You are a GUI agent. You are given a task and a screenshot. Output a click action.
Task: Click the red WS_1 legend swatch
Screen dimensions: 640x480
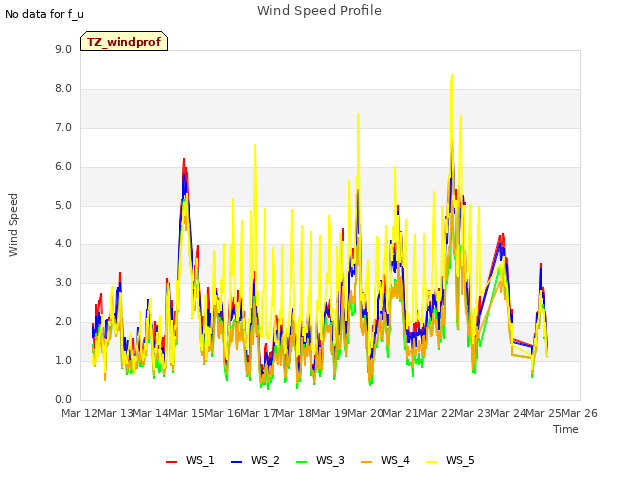171,462
